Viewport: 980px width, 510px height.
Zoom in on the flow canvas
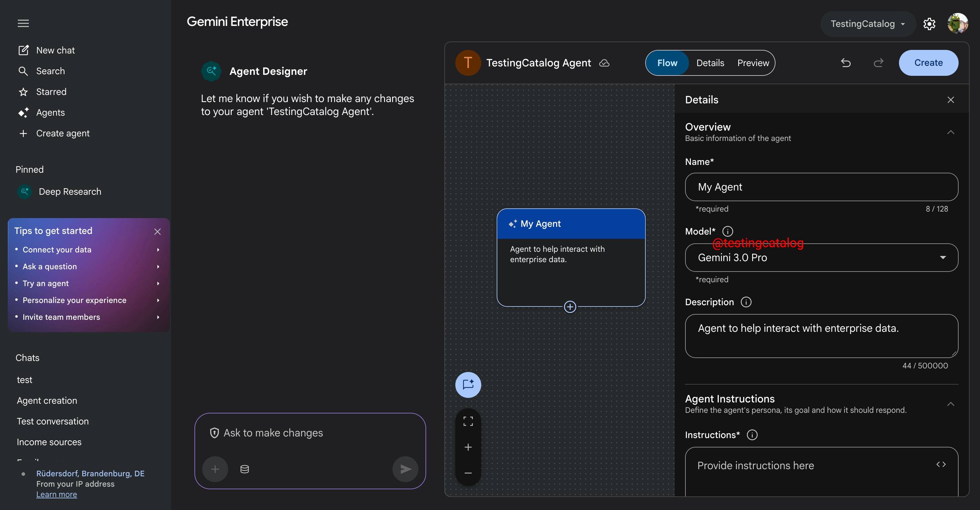[468, 447]
